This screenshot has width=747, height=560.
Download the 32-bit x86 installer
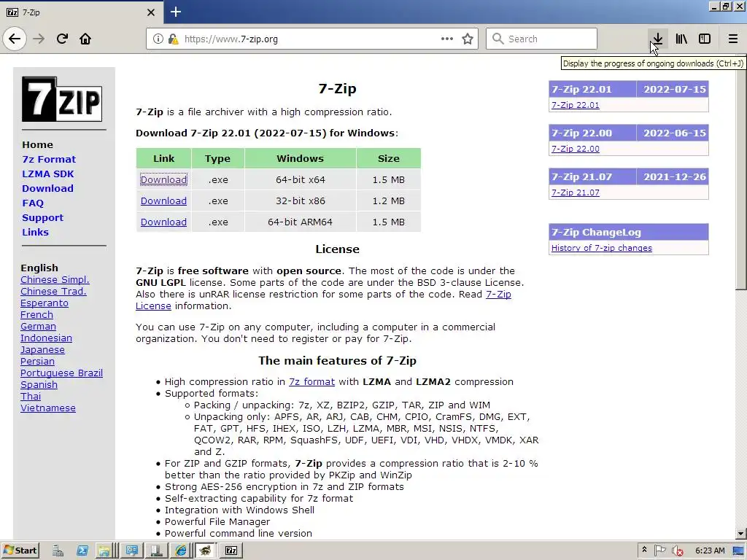pyautogui.click(x=163, y=201)
